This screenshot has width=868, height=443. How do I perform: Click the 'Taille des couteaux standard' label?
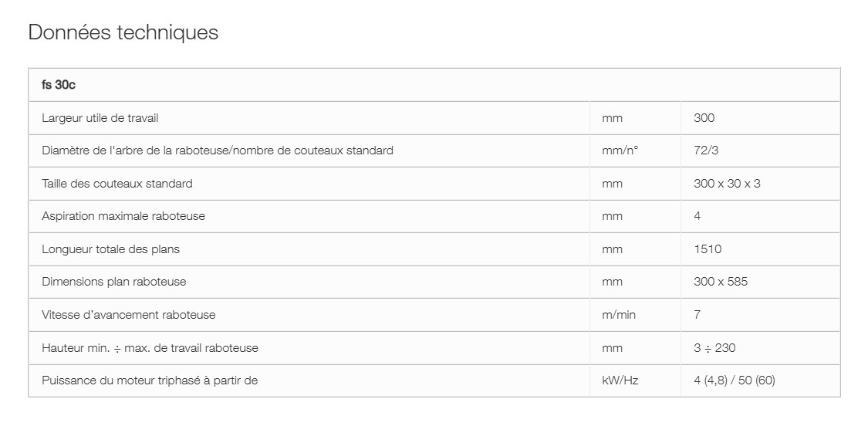pyautogui.click(x=117, y=184)
